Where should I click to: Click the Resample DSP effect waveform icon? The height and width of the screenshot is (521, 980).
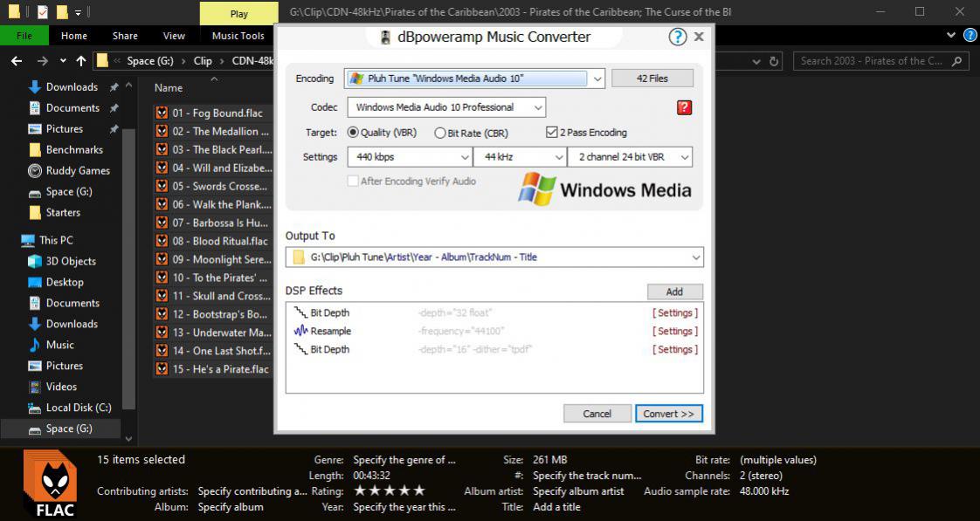[x=300, y=331]
